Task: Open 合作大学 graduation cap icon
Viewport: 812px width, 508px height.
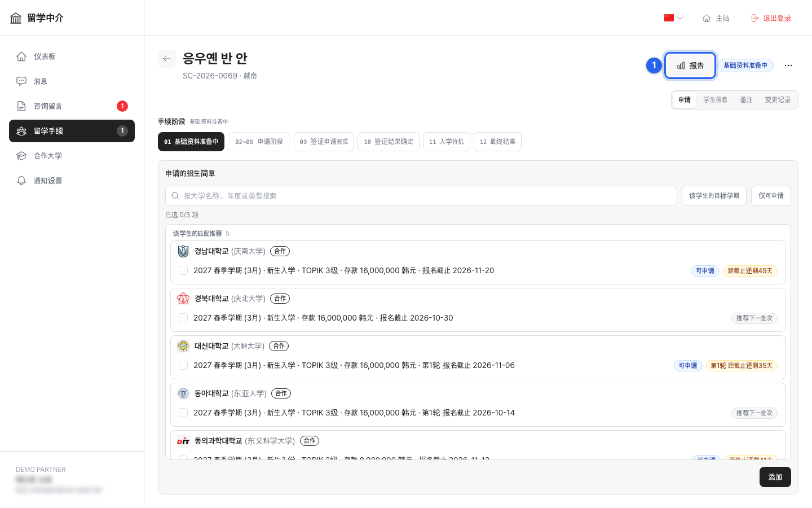Action: (x=21, y=156)
